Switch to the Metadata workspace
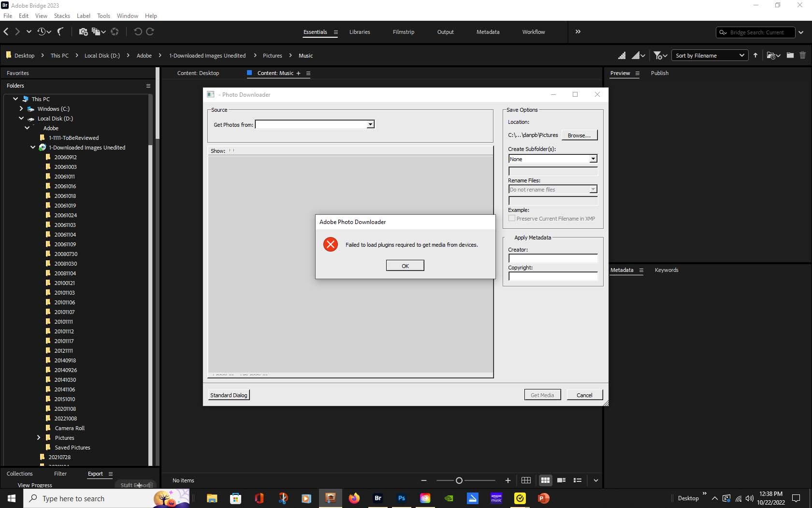Viewport: 812px width, 508px height. click(x=488, y=32)
